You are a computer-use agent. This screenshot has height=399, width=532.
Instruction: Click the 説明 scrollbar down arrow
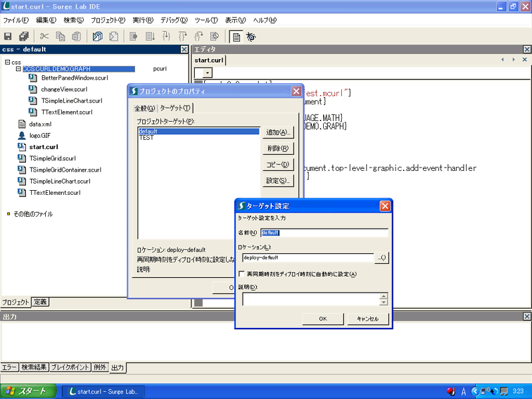click(384, 303)
